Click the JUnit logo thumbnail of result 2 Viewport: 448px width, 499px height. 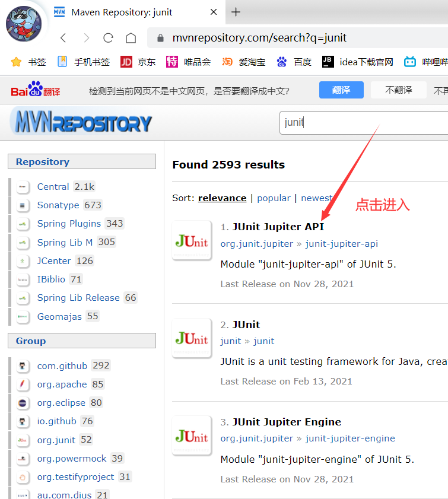pyautogui.click(x=192, y=338)
